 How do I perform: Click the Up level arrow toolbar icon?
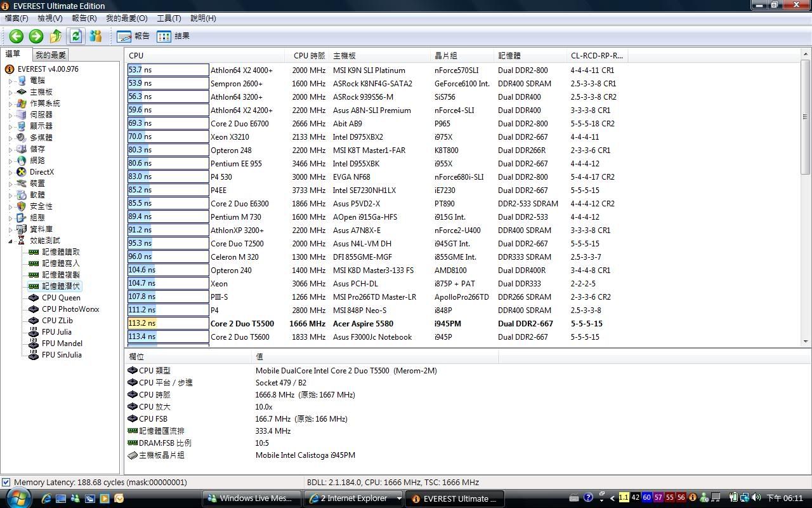56,36
